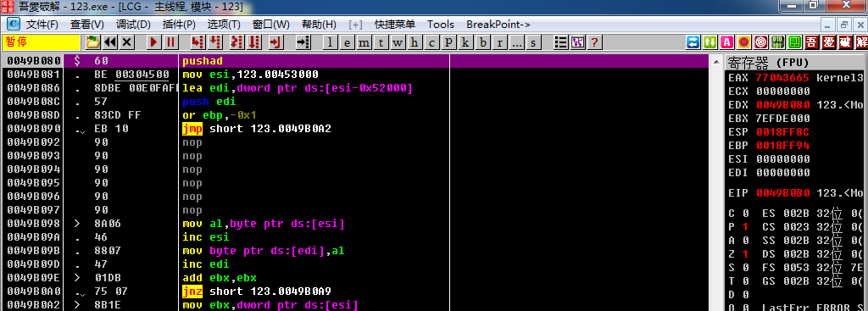Viewport: 868px width, 311px height.
Task: Select the 'push edi' instruction row
Action: 354,102
